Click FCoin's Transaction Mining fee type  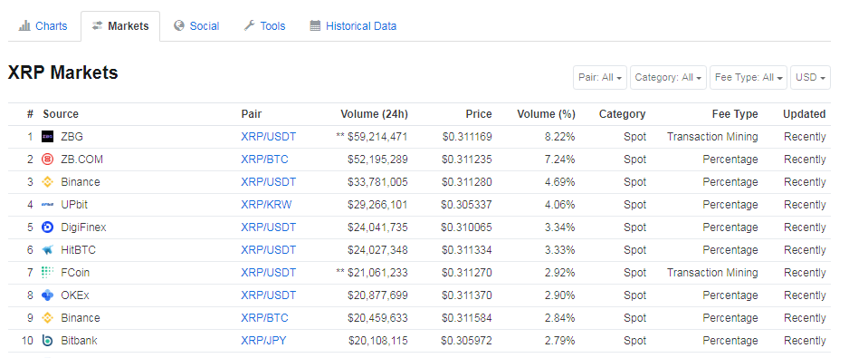click(x=712, y=273)
